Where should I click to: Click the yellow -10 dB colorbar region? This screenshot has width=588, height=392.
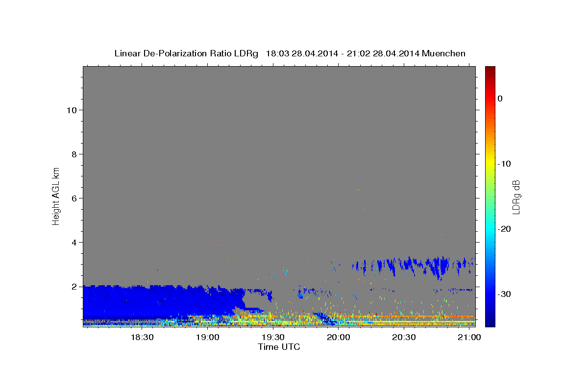click(490, 163)
